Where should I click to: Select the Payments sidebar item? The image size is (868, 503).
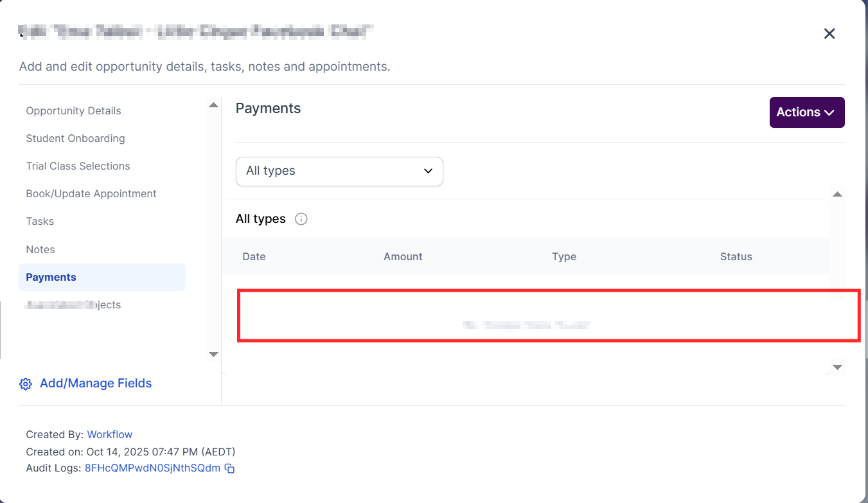[51, 277]
